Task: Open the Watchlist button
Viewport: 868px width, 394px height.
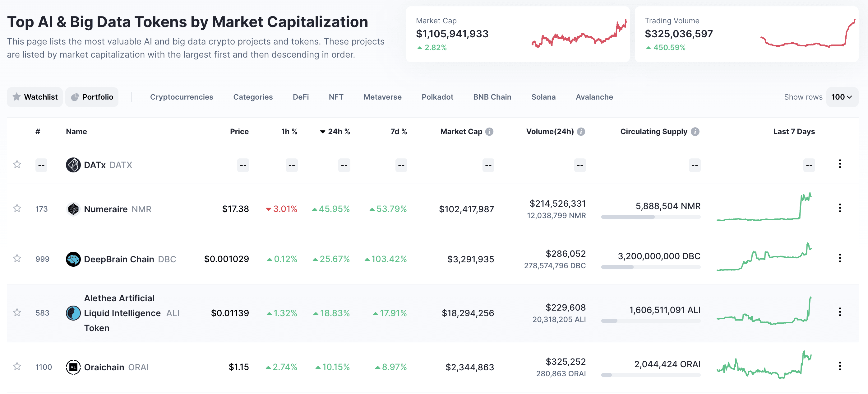Action: point(35,97)
